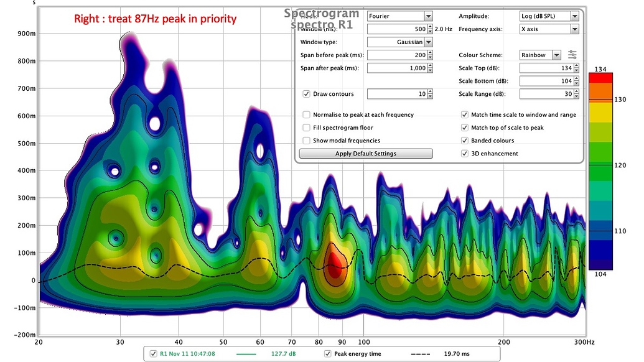The height and width of the screenshot is (362, 644).
Task: Enable Normalise to peak at each frequency
Action: 306,114
